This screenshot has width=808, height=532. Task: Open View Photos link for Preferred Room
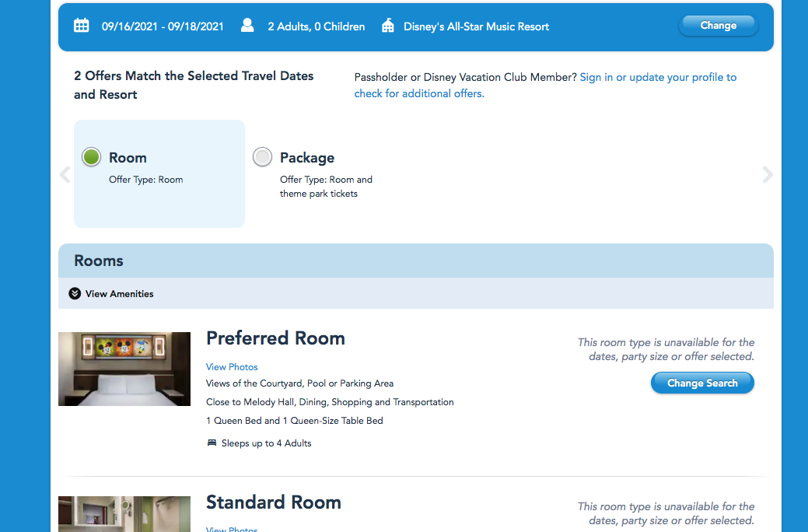pyautogui.click(x=232, y=367)
